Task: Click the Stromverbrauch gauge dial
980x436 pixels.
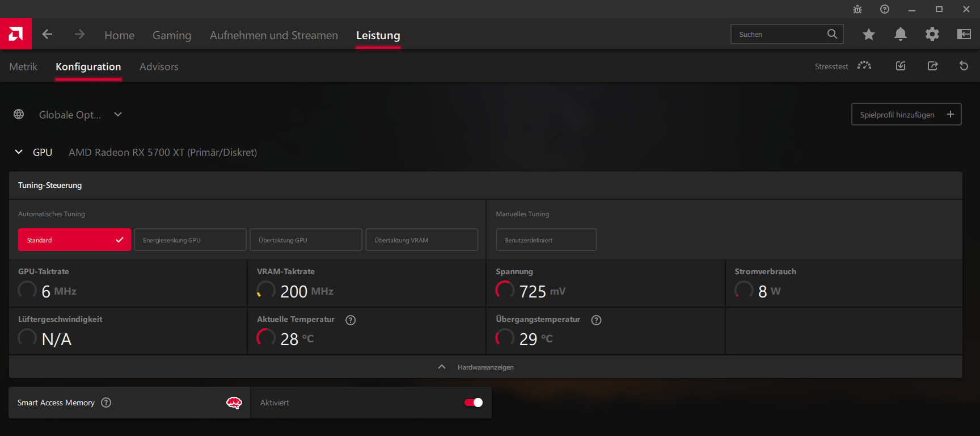Action: click(744, 290)
